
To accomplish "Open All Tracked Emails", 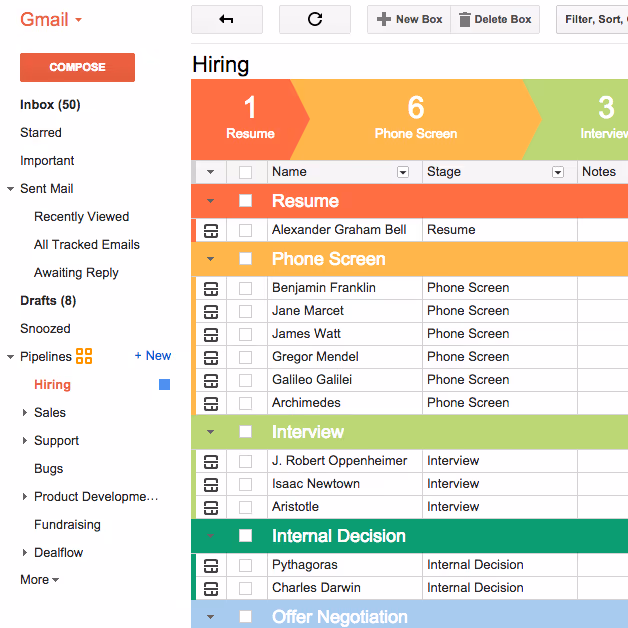I will (x=87, y=244).
